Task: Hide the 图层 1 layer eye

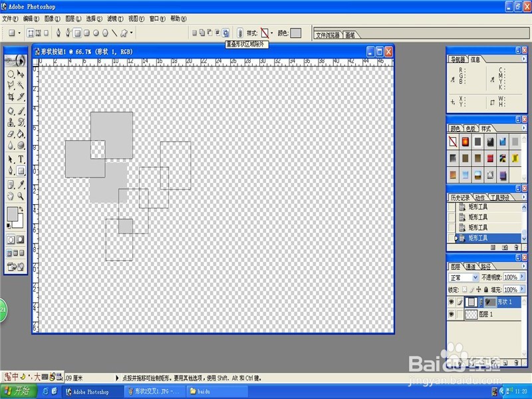Action: pyautogui.click(x=452, y=314)
